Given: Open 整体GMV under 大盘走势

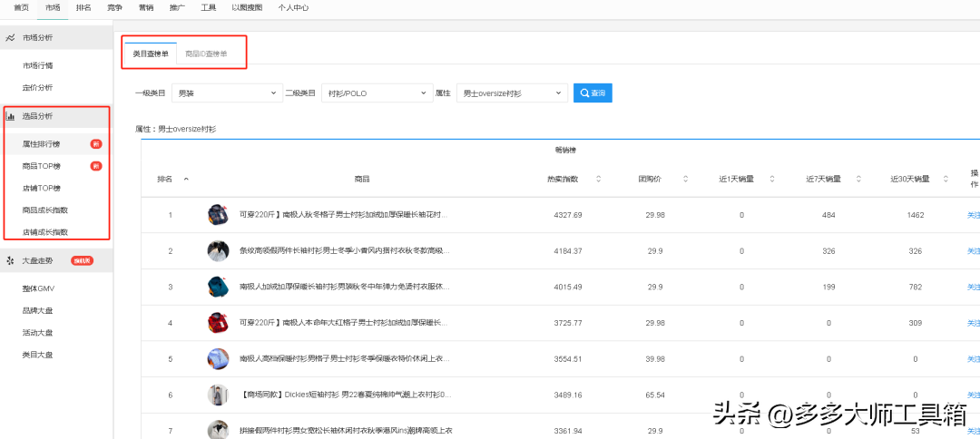Looking at the screenshot, I should pos(39,288).
